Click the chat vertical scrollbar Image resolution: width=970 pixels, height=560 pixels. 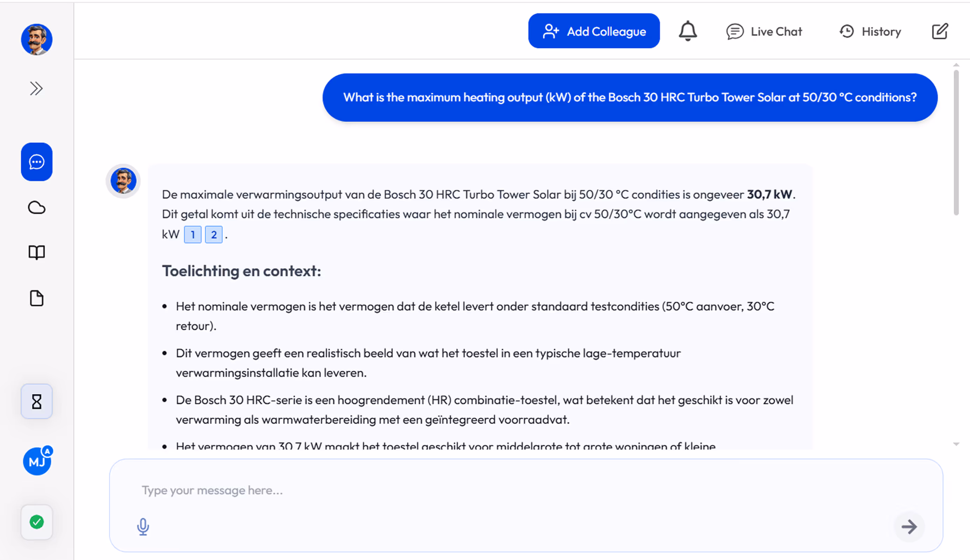[x=956, y=142]
